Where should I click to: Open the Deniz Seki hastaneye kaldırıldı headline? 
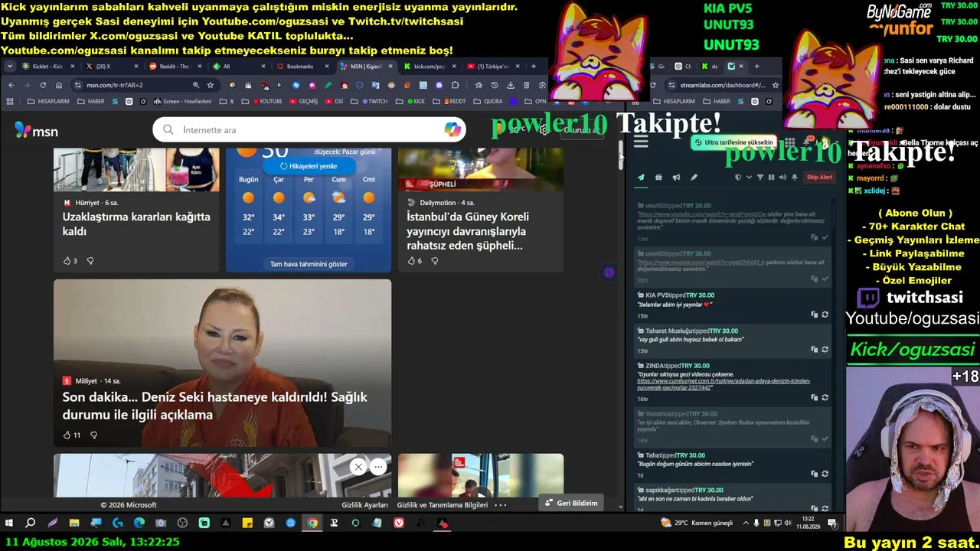pyautogui.click(x=215, y=406)
